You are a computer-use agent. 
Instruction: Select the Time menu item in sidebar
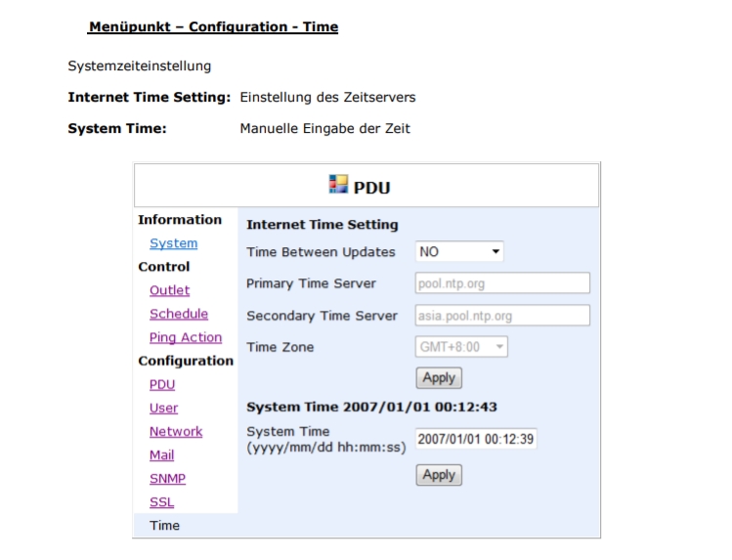[x=164, y=526]
